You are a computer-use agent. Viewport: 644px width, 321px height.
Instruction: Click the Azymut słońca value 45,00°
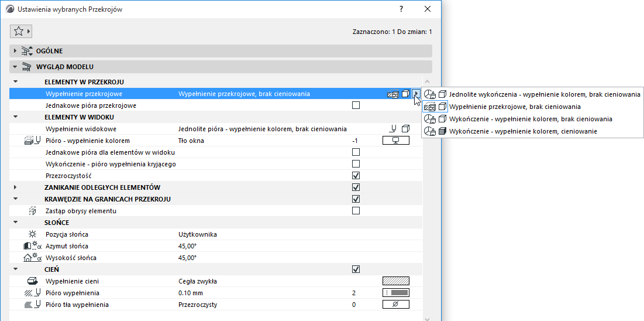(187, 246)
